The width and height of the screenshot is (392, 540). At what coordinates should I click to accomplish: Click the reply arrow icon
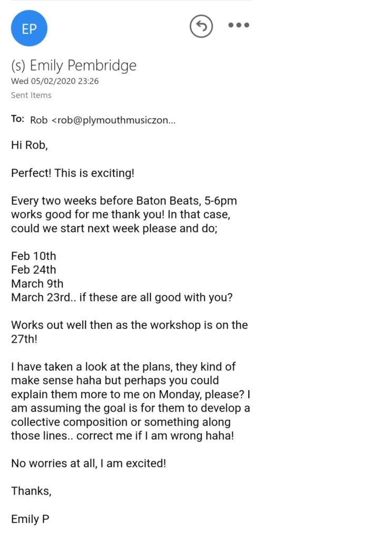point(201,26)
